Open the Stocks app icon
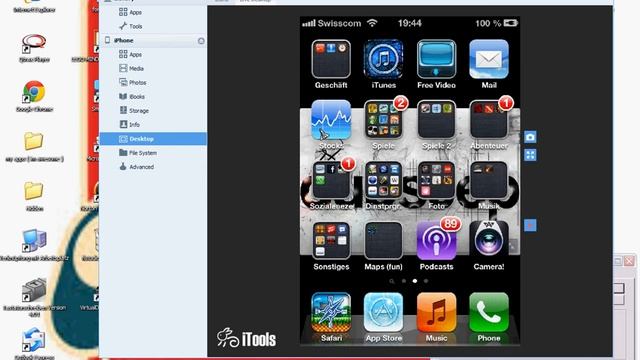This screenshot has width=640, height=360. tap(331, 120)
